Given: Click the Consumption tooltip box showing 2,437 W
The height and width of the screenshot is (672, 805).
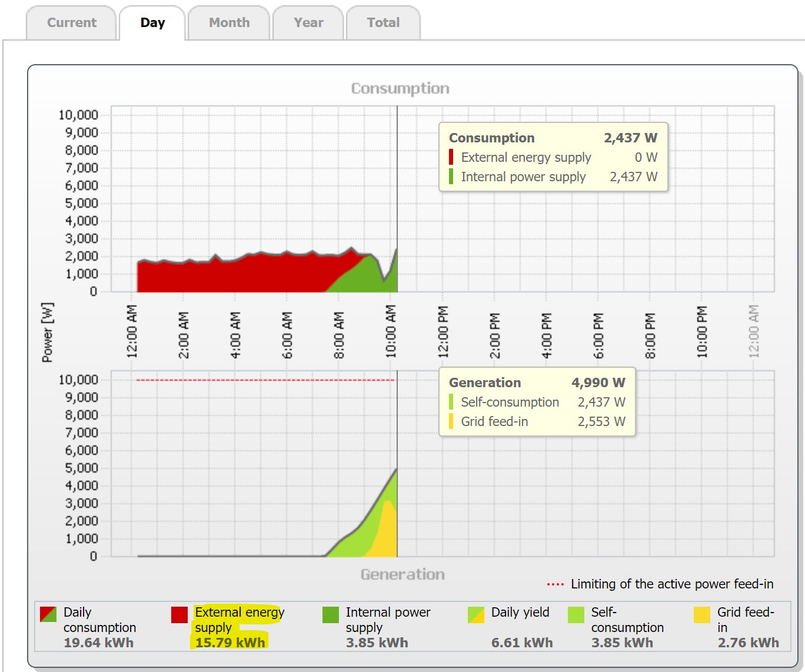Looking at the screenshot, I should click(x=553, y=157).
